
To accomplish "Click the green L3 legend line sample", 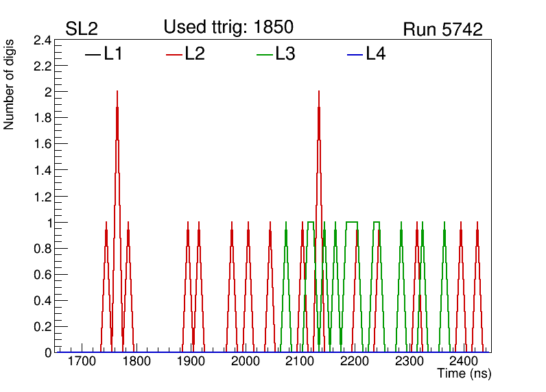I will 264,55.
